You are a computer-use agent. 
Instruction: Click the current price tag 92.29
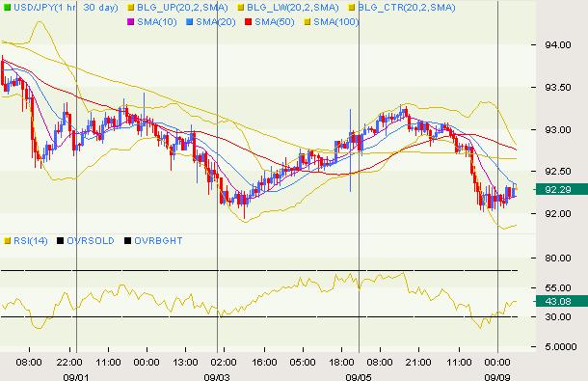tap(561, 190)
